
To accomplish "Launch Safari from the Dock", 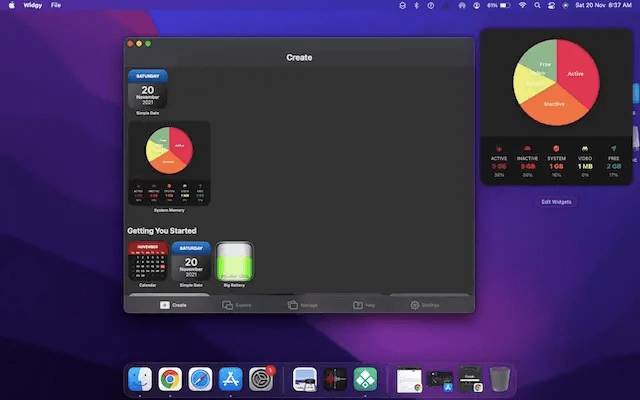I will pyautogui.click(x=201, y=379).
